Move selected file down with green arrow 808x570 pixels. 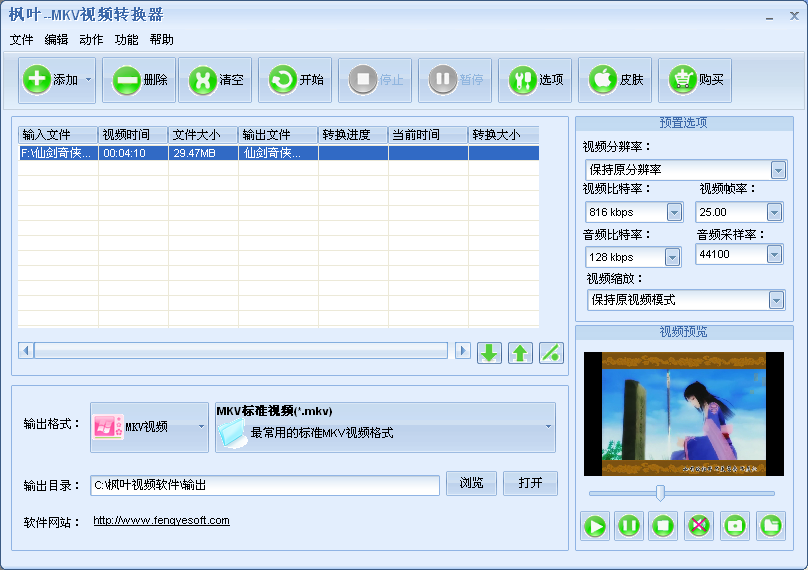click(489, 352)
